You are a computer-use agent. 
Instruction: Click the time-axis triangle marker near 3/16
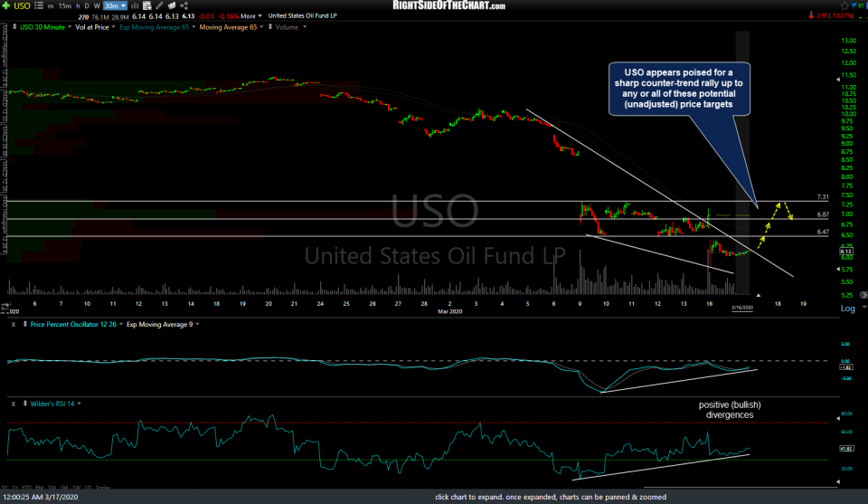[x=758, y=296]
